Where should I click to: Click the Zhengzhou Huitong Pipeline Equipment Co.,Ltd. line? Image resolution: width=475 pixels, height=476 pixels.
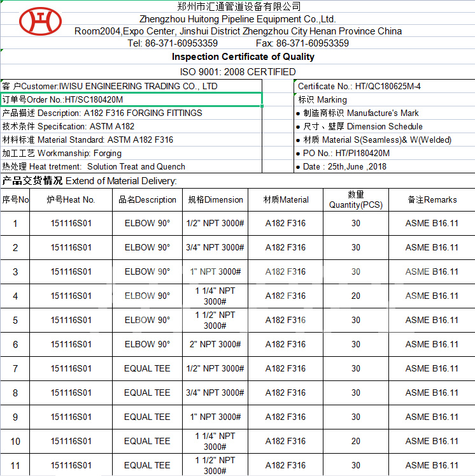pyautogui.click(x=237, y=19)
